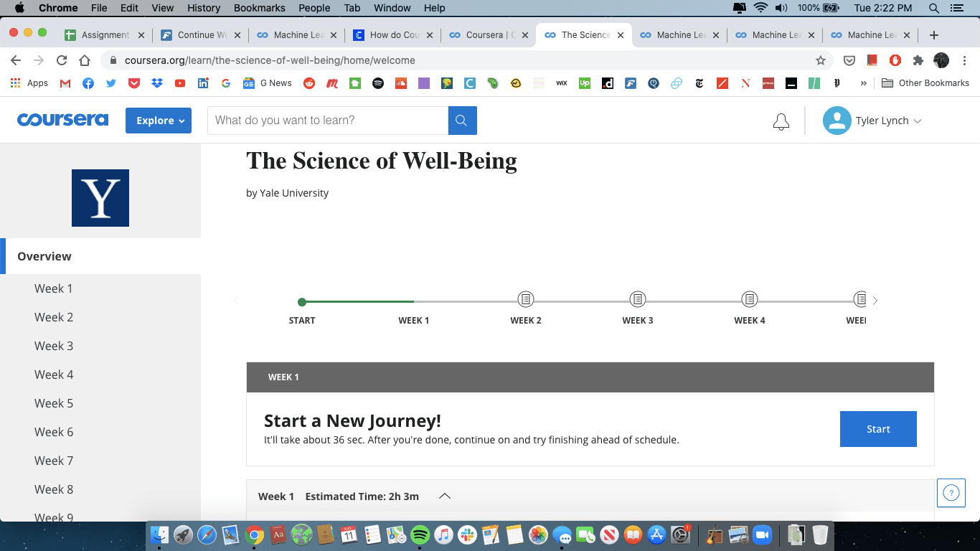980x551 pixels.
Task: Open Chrome's three-dot menu
Action: [964, 60]
